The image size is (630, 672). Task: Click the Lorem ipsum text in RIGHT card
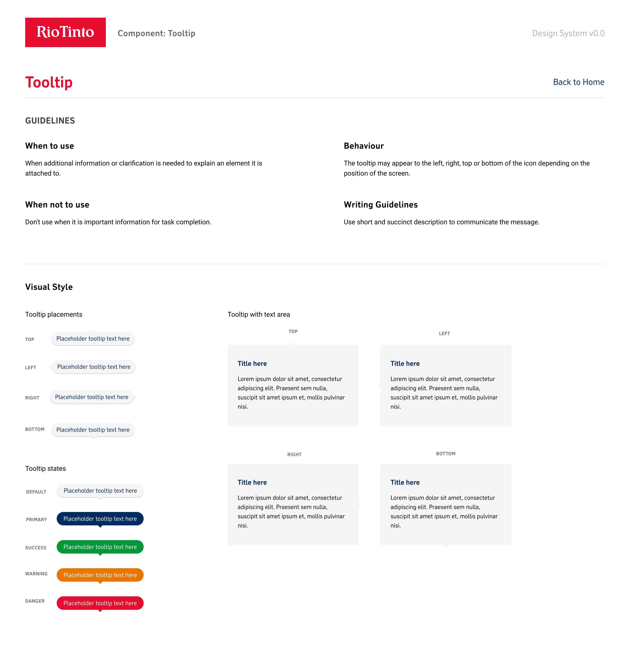(x=291, y=511)
